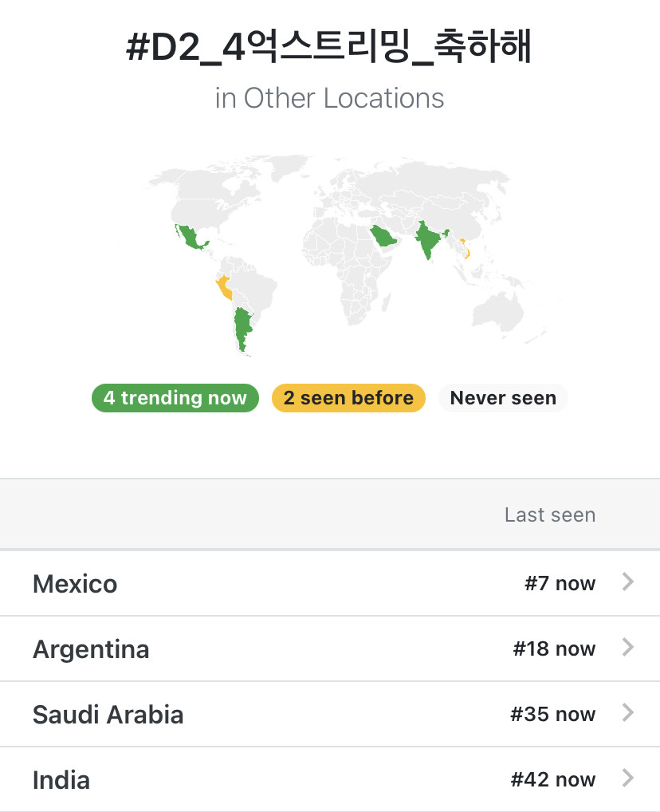Open the Mexico row chevron arrow
The height and width of the screenshot is (812, 660).
click(628, 582)
